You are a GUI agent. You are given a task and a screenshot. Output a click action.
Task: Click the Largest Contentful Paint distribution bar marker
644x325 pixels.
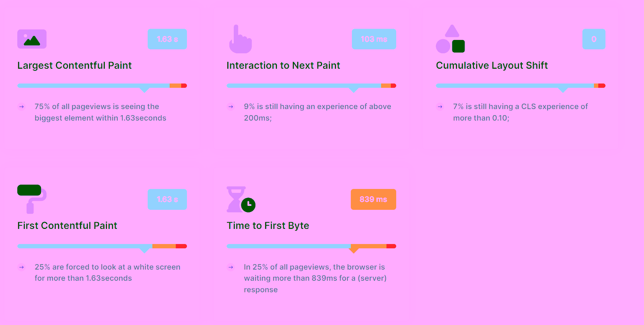point(144,89)
